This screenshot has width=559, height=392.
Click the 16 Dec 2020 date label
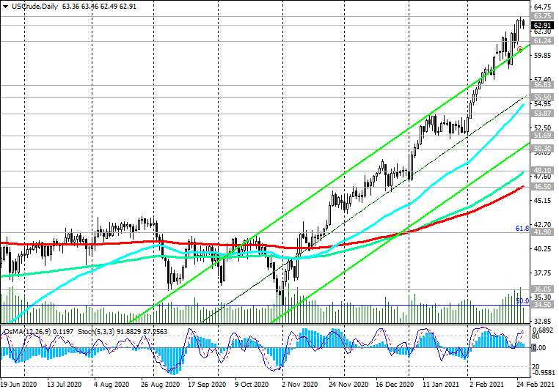(395, 385)
